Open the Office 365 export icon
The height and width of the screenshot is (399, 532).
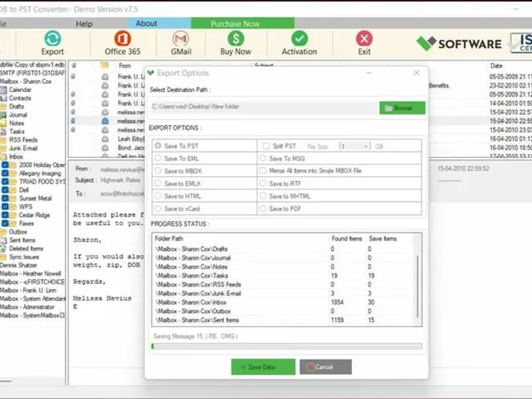pos(122,39)
